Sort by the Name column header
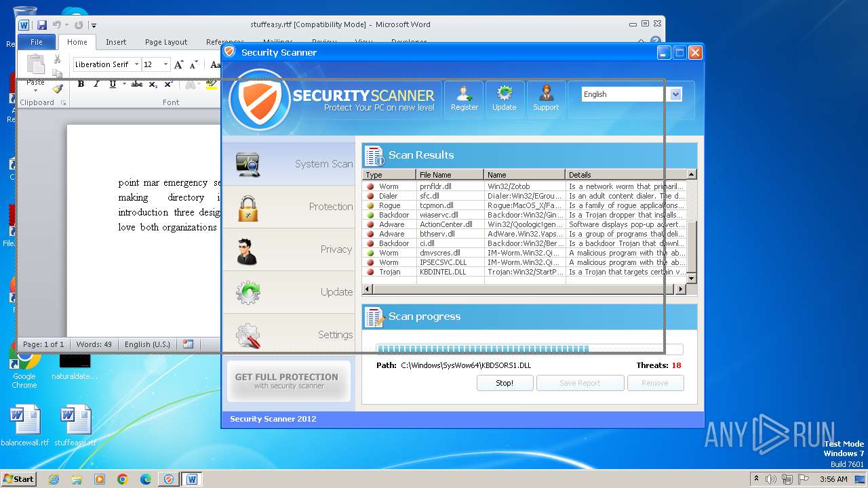 525,175
